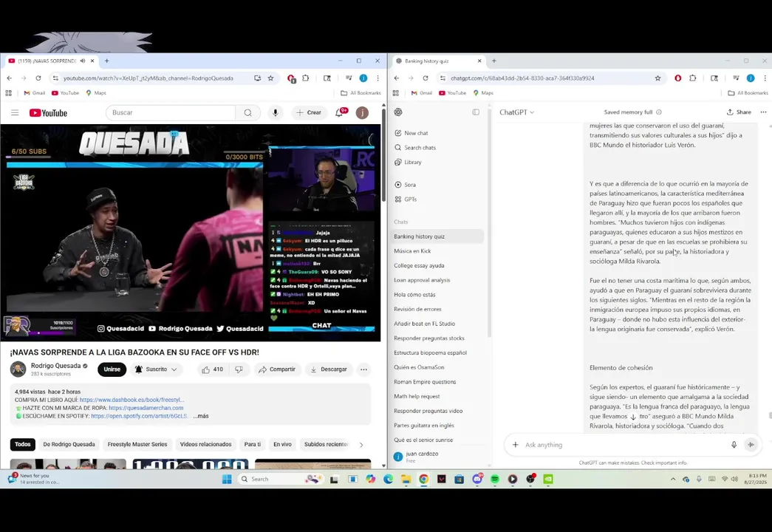The width and height of the screenshot is (772, 532).
Task: Like the video with 410 likes
Action: coord(213,369)
